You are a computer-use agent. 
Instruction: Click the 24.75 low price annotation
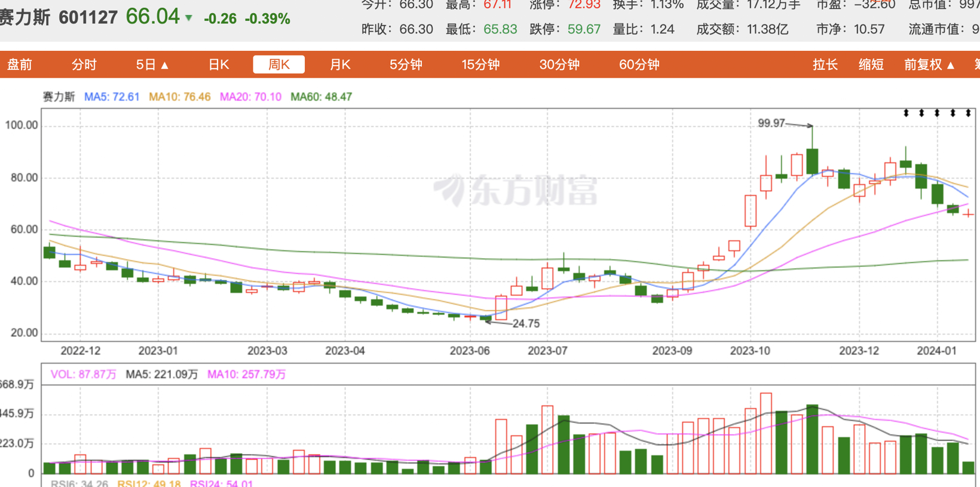[x=526, y=323]
